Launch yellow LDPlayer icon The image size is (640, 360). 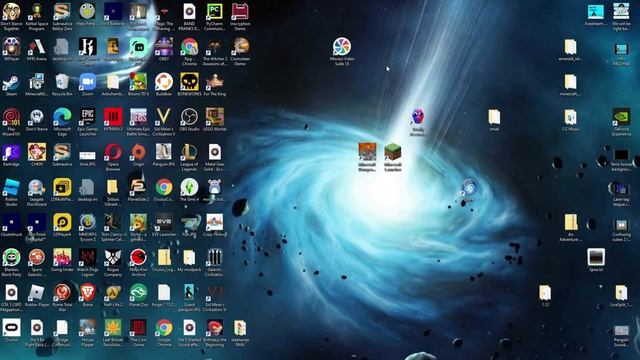(x=62, y=222)
